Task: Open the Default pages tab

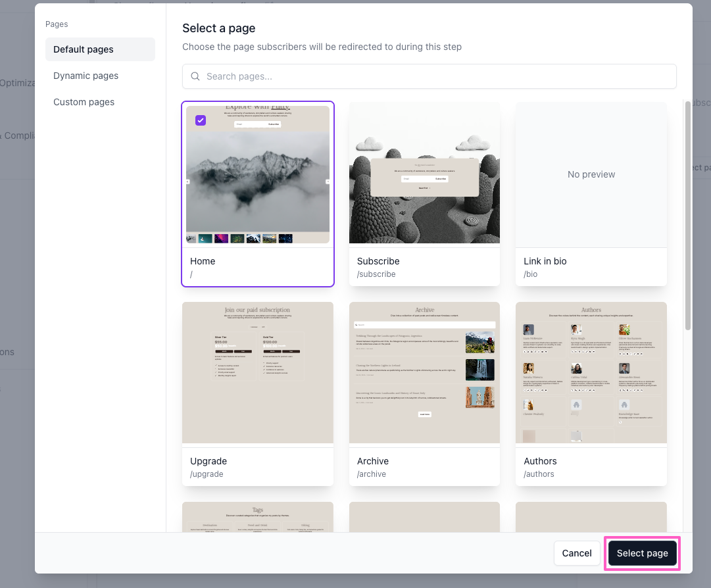Action: pos(100,49)
